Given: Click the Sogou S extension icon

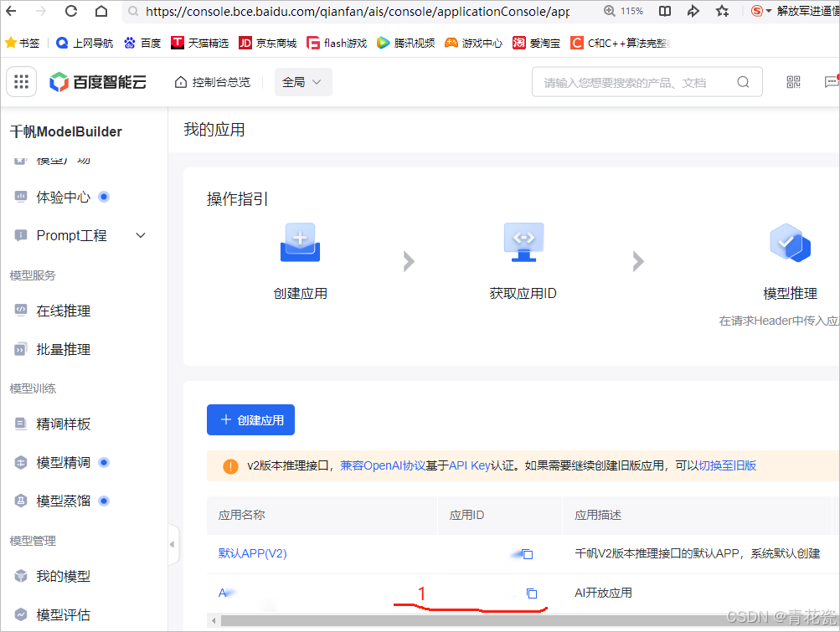Looking at the screenshot, I should point(756,11).
